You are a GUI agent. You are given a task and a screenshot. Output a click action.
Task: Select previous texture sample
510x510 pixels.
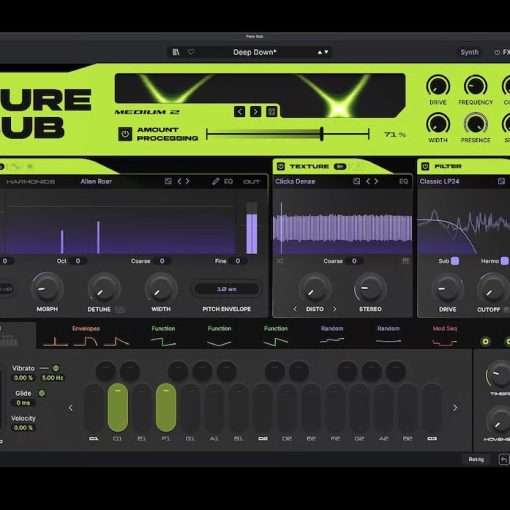pos(368,181)
